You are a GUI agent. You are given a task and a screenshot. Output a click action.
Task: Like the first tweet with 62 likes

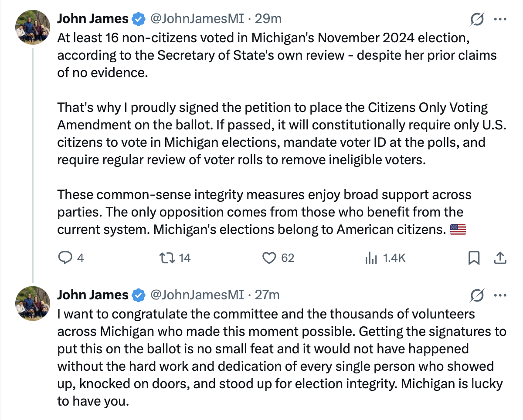[x=269, y=258]
